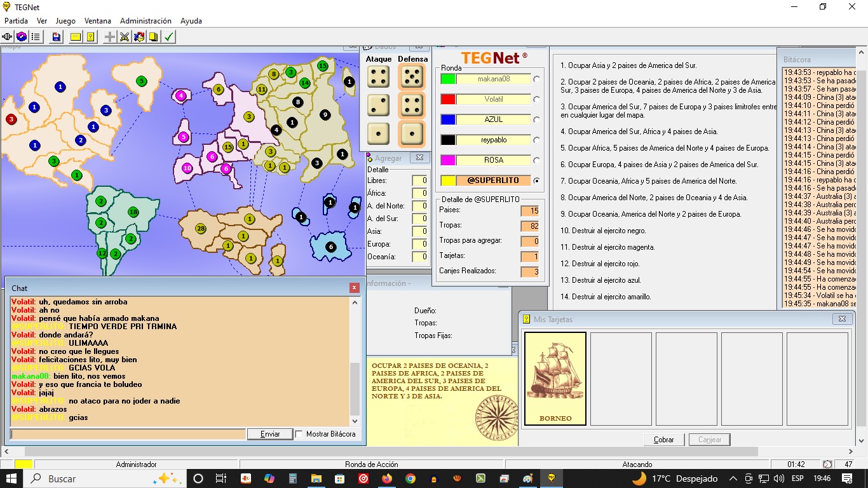Click the Cobrar button under cards
Screen dimensions: 868x488
coord(663,440)
